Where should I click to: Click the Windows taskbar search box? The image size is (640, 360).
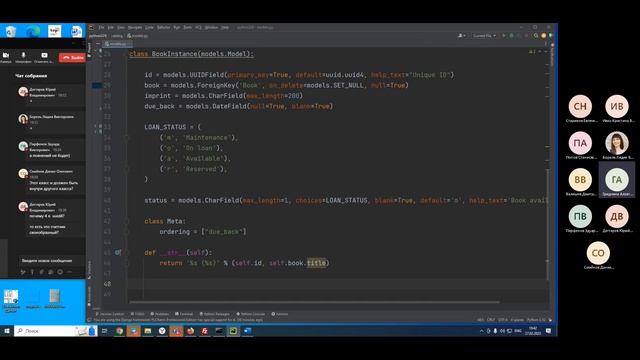(55, 331)
